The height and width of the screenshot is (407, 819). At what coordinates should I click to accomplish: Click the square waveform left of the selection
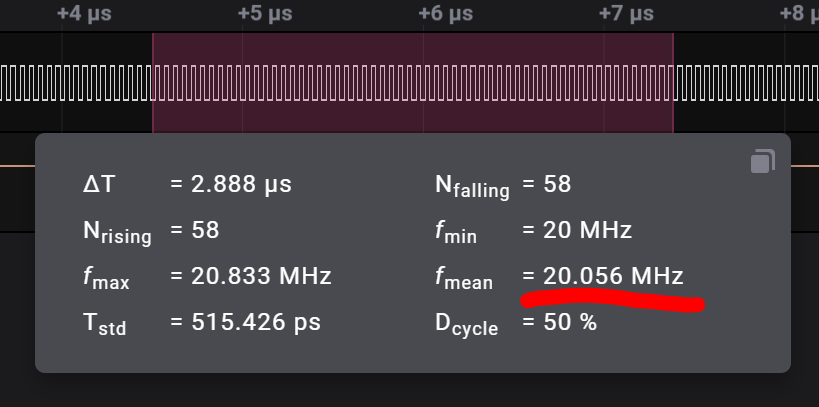pos(76,83)
